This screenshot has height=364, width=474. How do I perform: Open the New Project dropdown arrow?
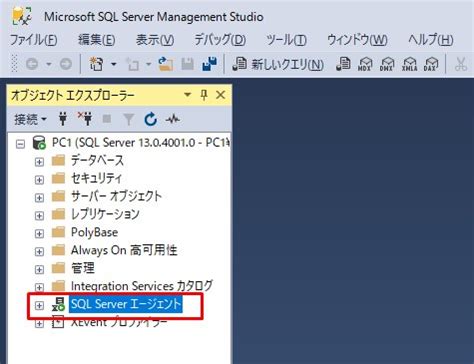point(113,63)
